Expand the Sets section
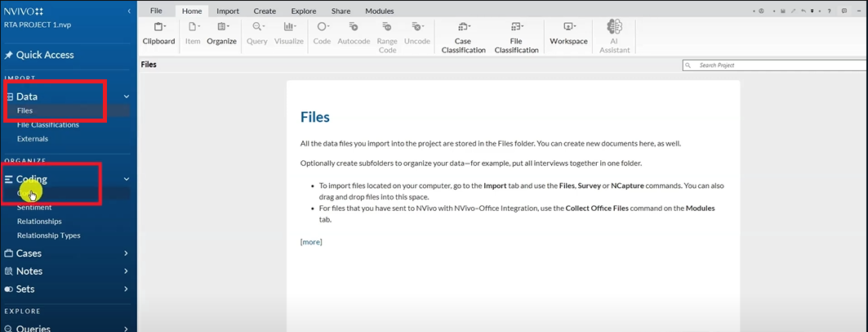Screen dimensions: 868x332 point(126,289)
